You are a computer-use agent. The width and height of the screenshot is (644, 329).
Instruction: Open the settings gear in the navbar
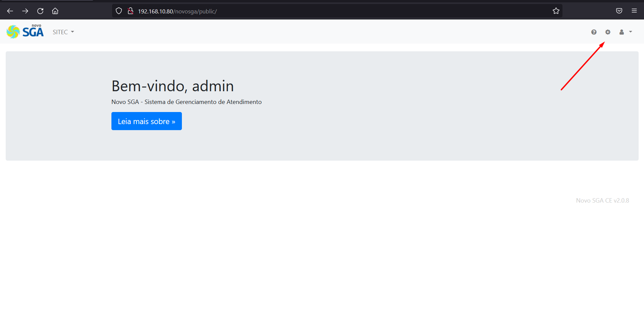608,32
